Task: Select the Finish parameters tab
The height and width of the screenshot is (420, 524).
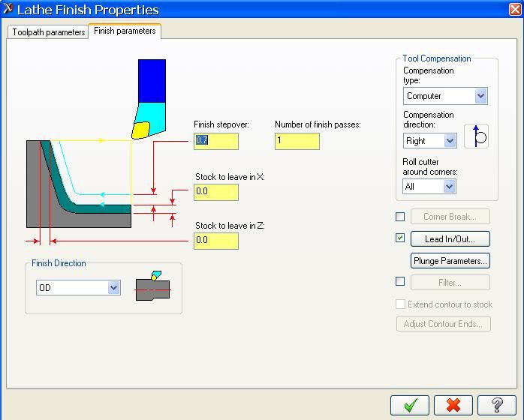Action: 125,31
